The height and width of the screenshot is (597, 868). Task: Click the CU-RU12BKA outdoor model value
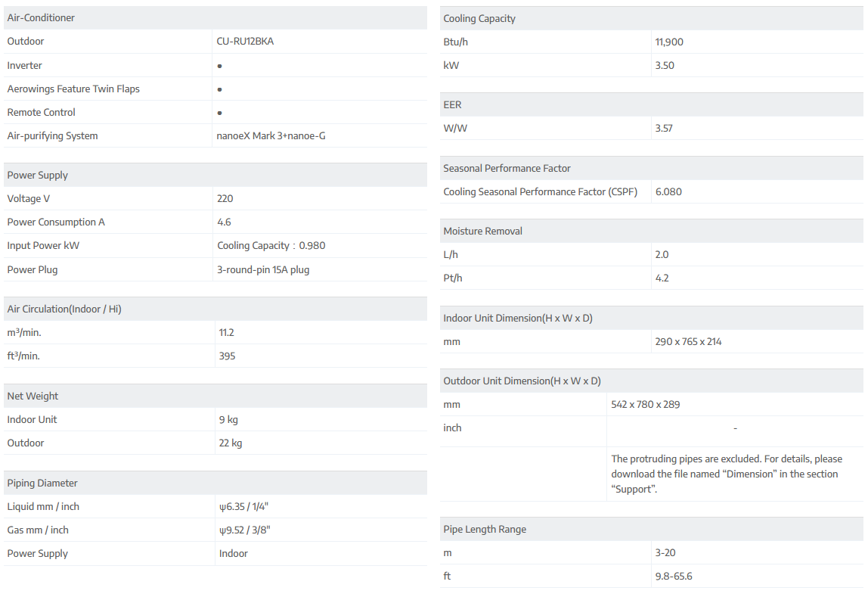pyautogui.click(x=245, y=42)
